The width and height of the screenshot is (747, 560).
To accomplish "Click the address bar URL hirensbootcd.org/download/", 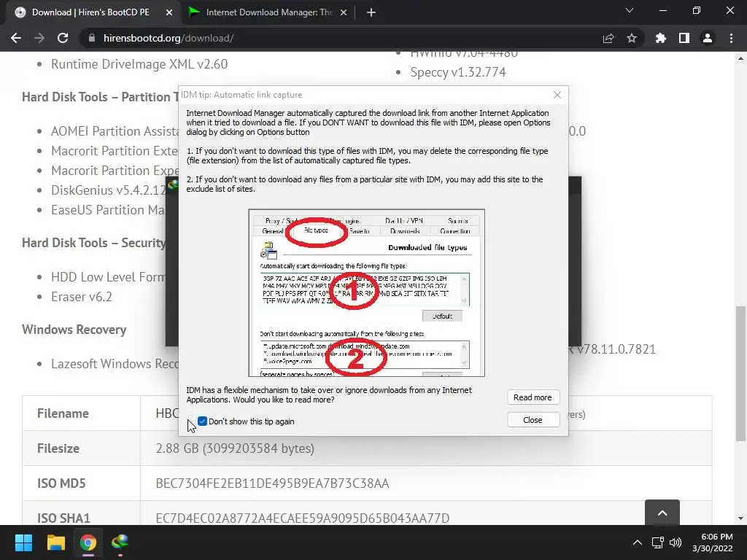I will click(x=169, y=38).
